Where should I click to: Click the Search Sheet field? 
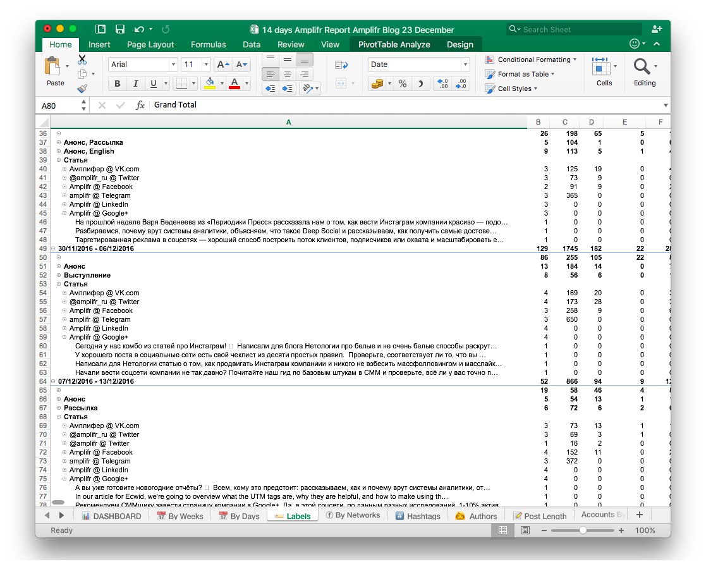click(x=574, y=29)
